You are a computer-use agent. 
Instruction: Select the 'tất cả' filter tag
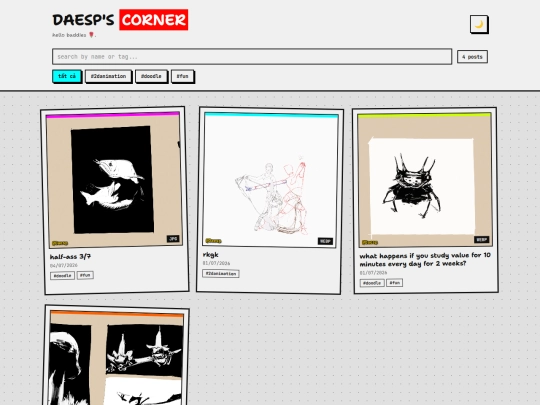(x=67, y=76)
